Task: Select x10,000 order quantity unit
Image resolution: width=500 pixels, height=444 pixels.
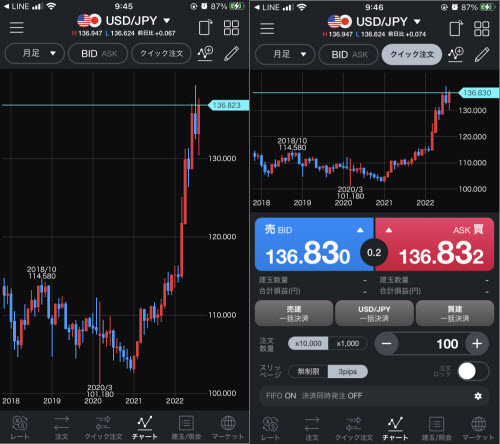Action: click(308, 343)
